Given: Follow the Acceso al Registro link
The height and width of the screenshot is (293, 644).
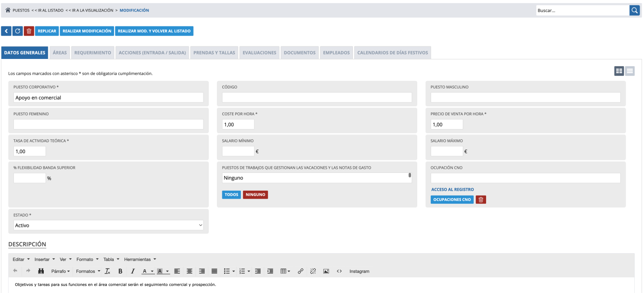Looking at the screenshot, I should (452, 189).
